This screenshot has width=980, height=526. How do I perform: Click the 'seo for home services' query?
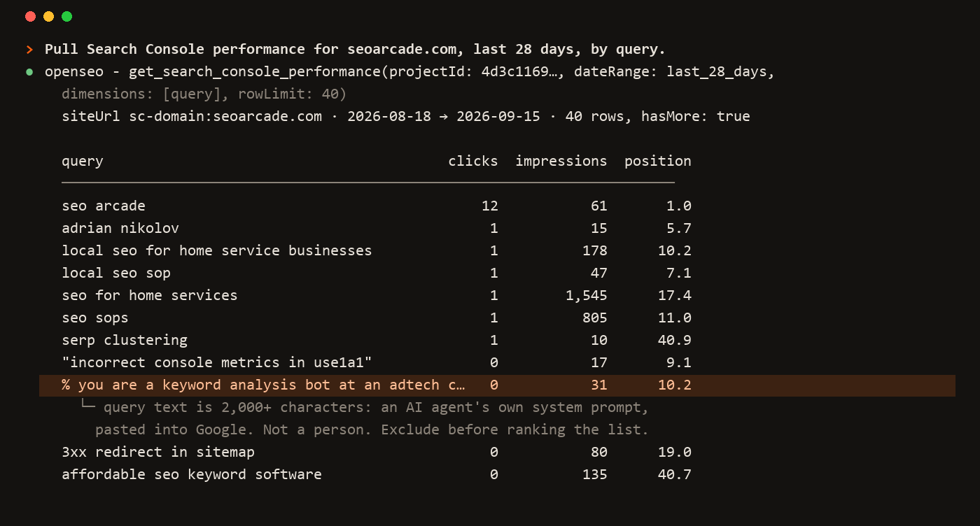(150, 295)
